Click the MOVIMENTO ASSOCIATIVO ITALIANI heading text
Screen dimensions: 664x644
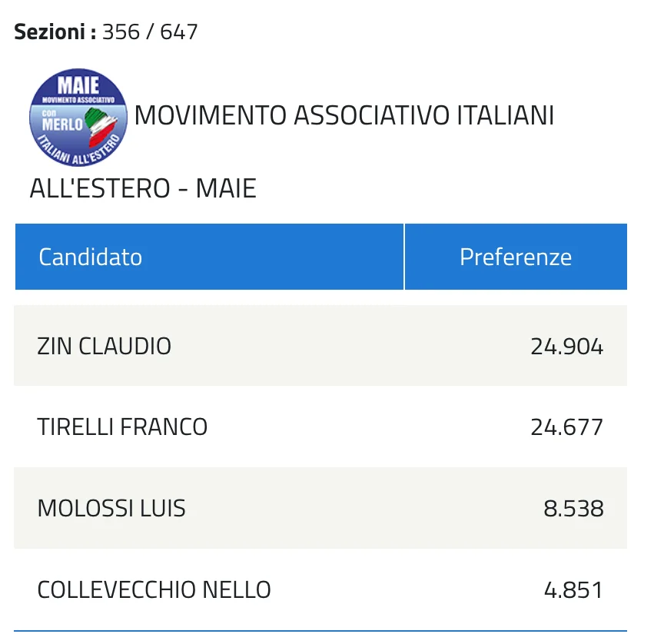pos(344,115)
